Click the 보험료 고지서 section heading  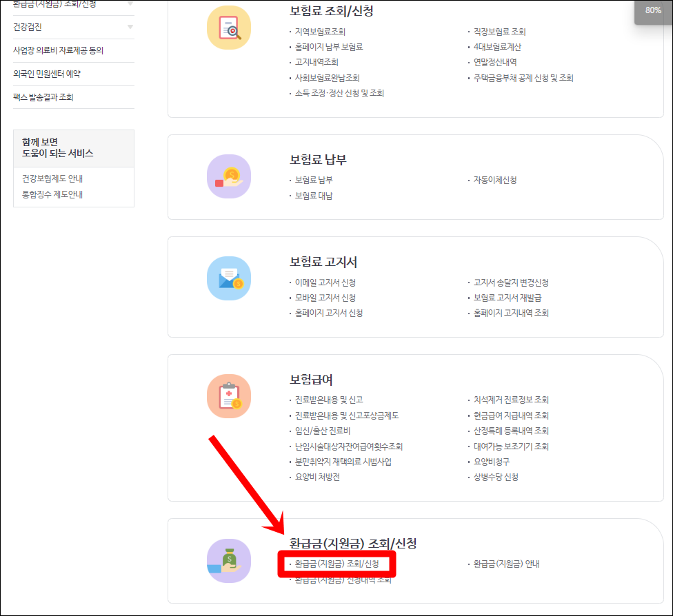(x=323, y=262)
